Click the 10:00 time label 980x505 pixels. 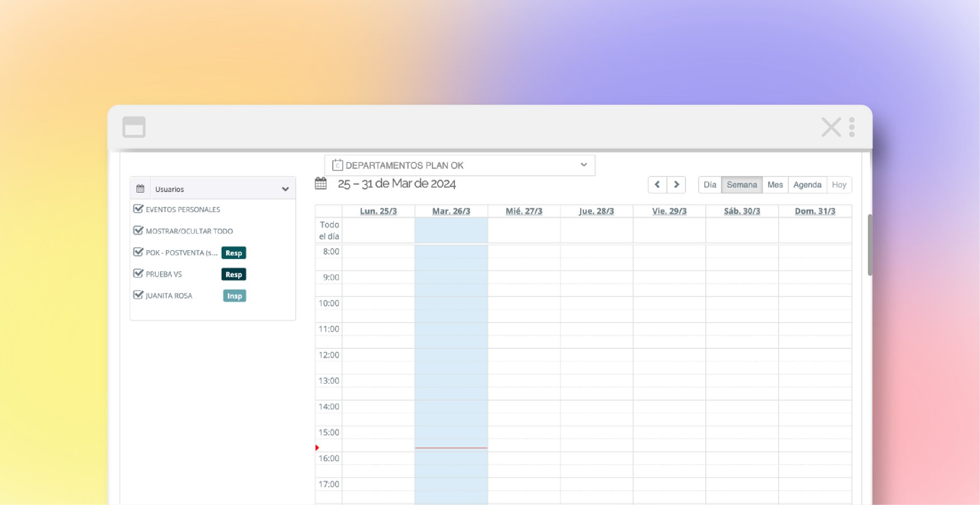pos(329,303)
